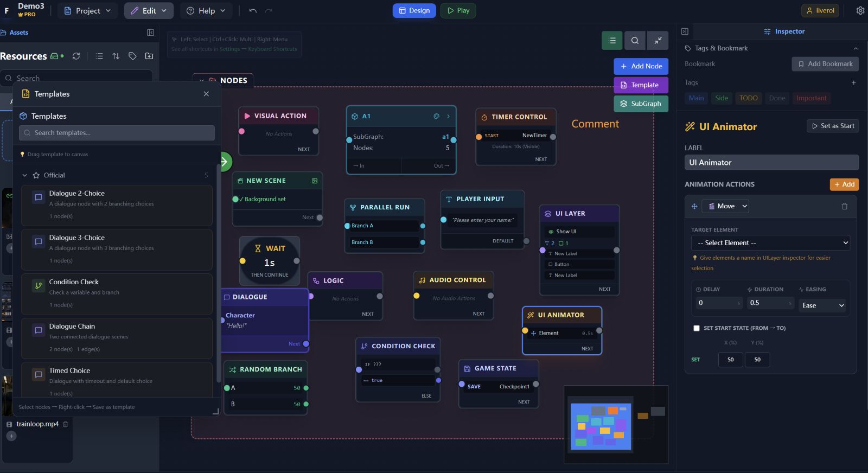Click the redo arrow icon
The height and width of the screenshot is (473, 868).
pyautogui.click(x=269, y=10)
